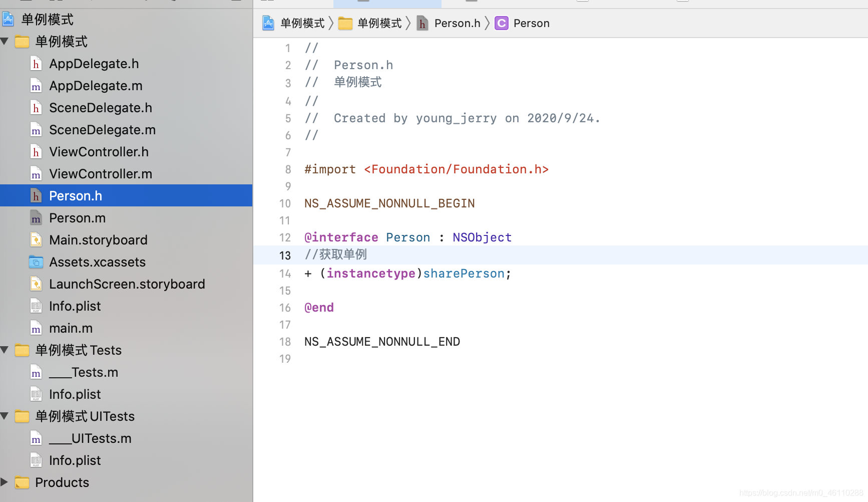Viewport: 868px width, 502px height.
Task: Open the Person class breadcrumb segment
Action: coord(522,23)
